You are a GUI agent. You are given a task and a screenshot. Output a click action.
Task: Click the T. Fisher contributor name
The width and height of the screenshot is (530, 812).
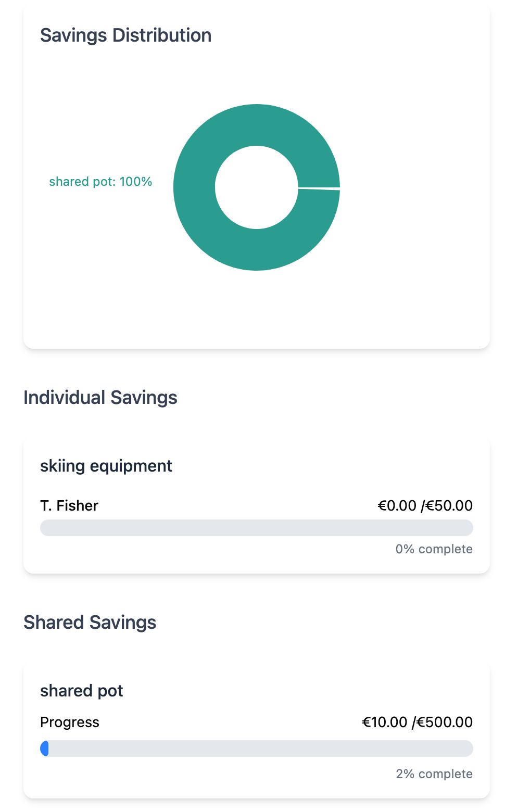tap(69, 505)
